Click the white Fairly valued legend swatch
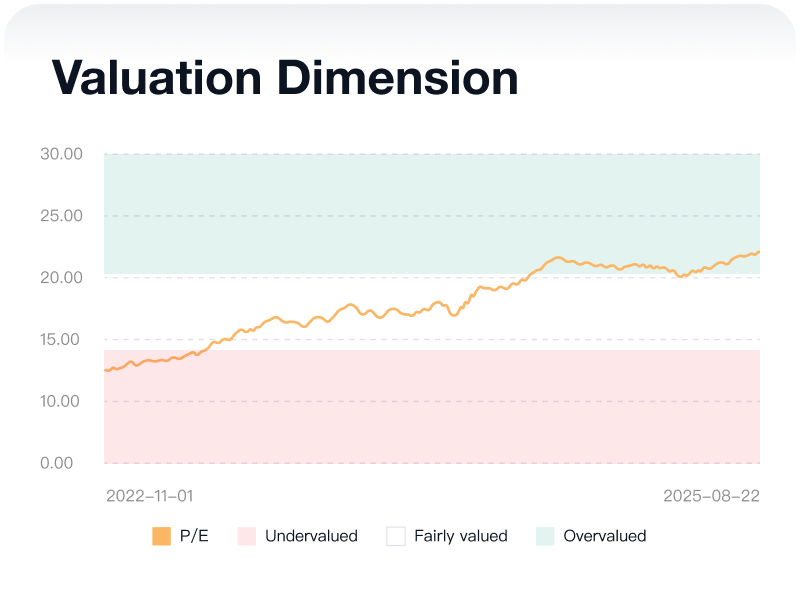The image size is (800, 600). pos(396,536)
